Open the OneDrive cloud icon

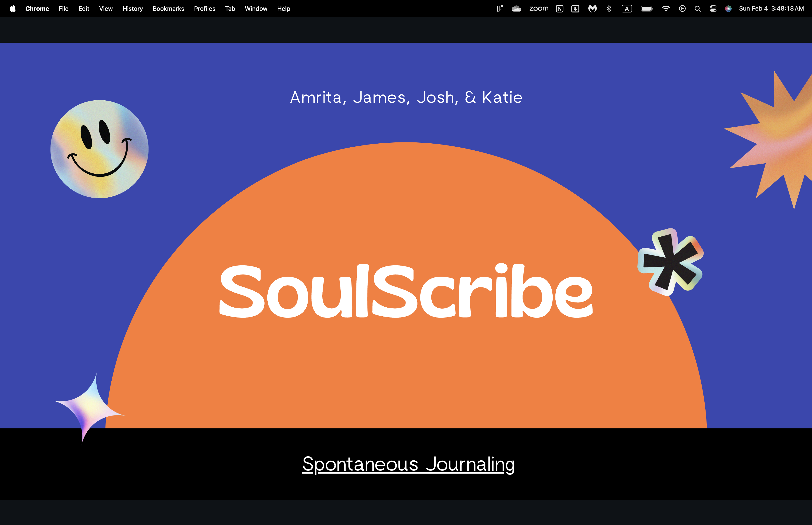click(516, 8)
